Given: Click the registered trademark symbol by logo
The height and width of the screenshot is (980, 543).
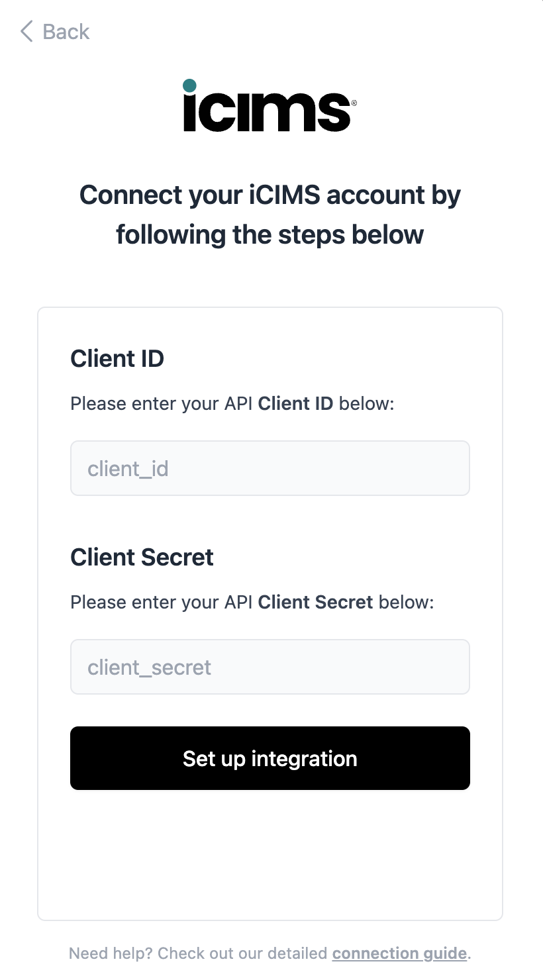Looking at the screenshot, I should tap(354, 103).
